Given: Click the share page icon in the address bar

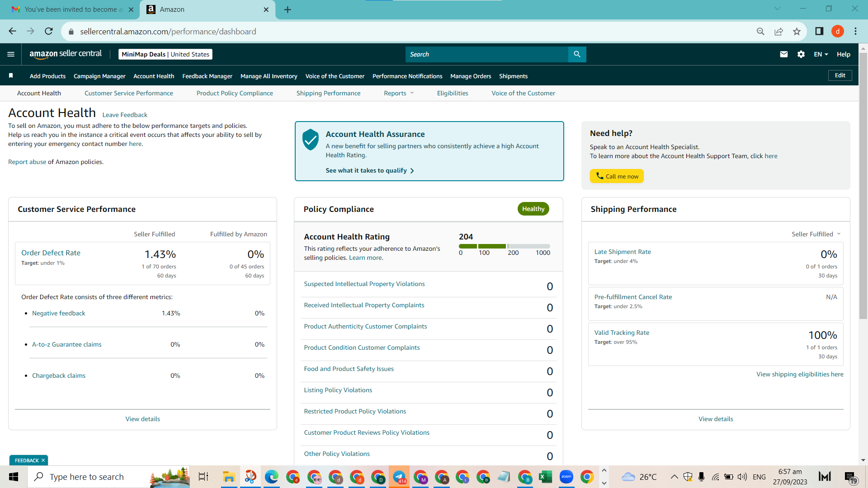Looking at the screenshot, I should point(778,31).
